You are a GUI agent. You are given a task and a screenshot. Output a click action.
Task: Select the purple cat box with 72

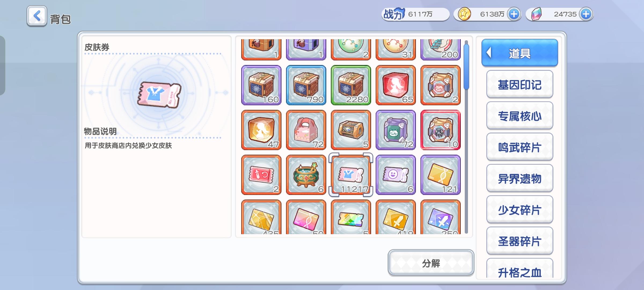[396, 130]
